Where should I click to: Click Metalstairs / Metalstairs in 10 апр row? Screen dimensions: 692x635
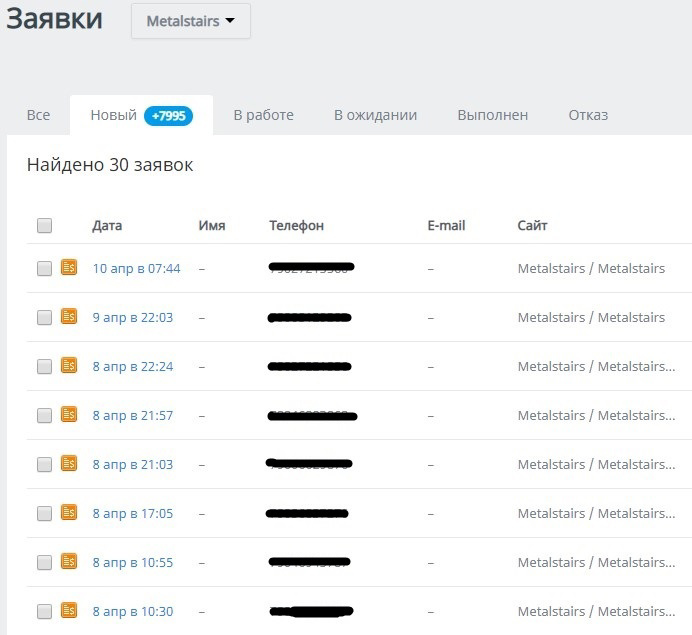[591, 268]
